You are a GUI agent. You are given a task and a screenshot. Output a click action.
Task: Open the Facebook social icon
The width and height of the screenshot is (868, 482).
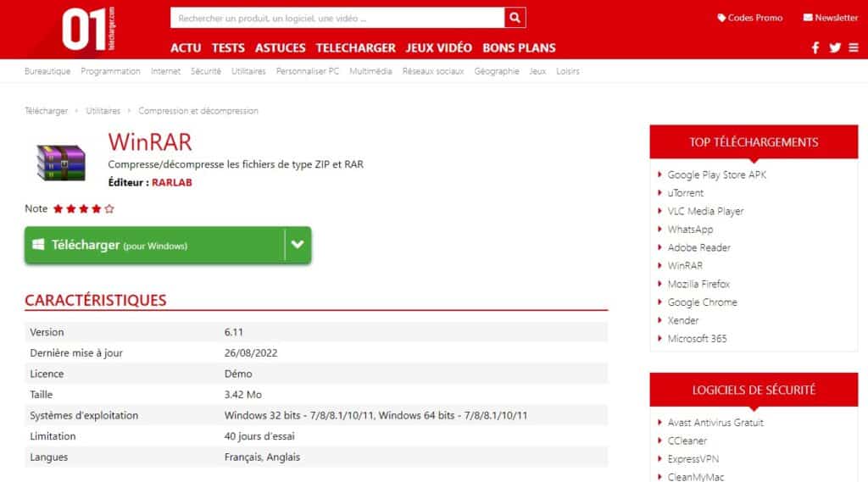tap(815, 47)
